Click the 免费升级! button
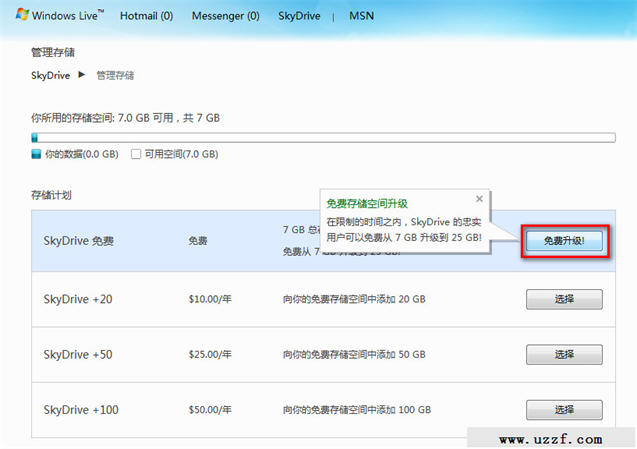The height and width of the screenshot is (449, 637). pyautogui.click(x=564, y=241)
